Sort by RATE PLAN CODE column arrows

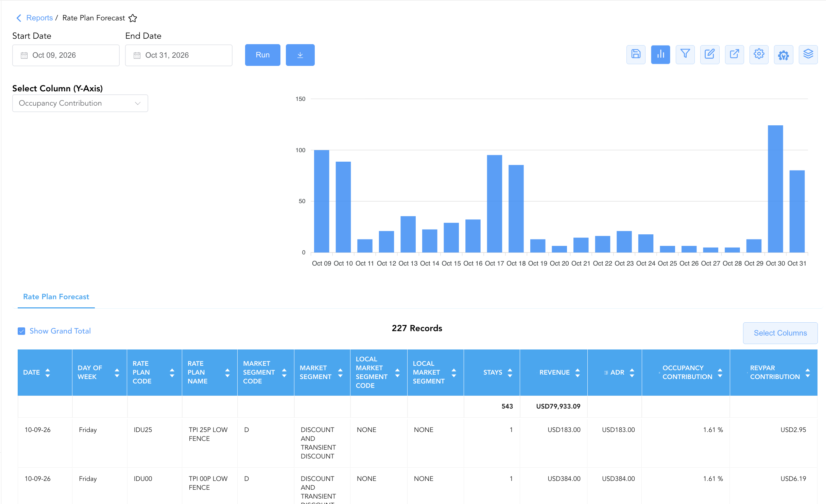coord(172,373)
